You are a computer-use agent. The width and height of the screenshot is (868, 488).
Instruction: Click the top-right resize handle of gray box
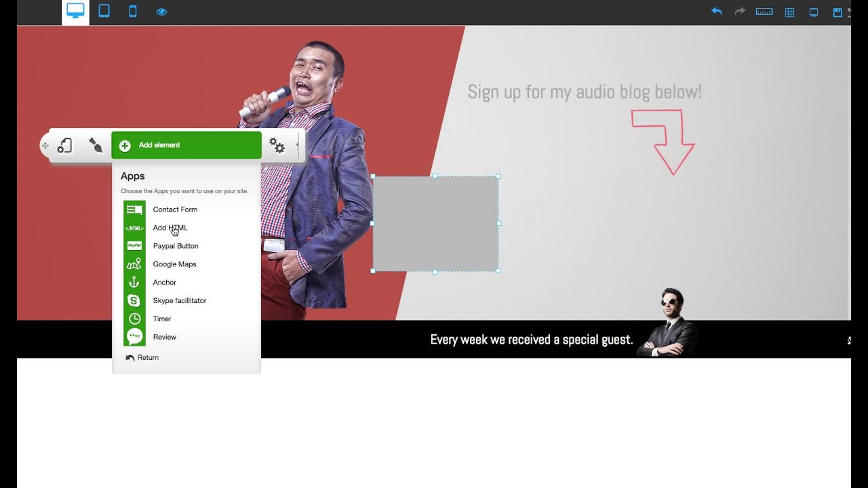click(x=498, y=176)
